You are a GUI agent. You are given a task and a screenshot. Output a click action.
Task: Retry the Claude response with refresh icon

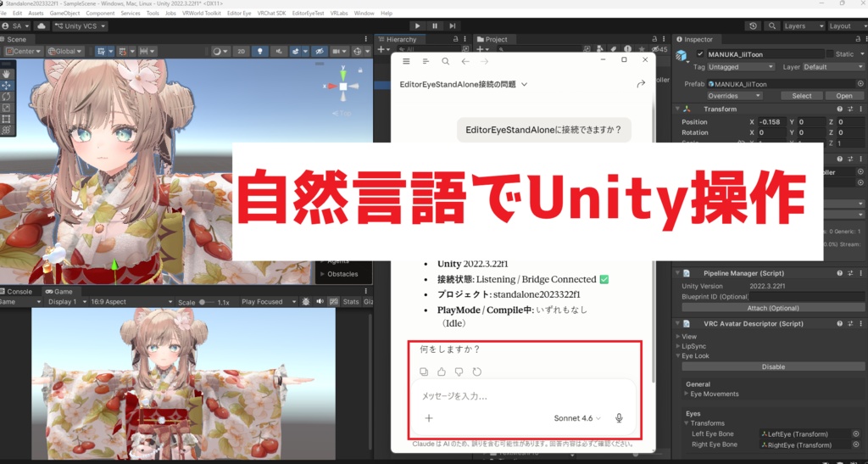coord(476,372)
